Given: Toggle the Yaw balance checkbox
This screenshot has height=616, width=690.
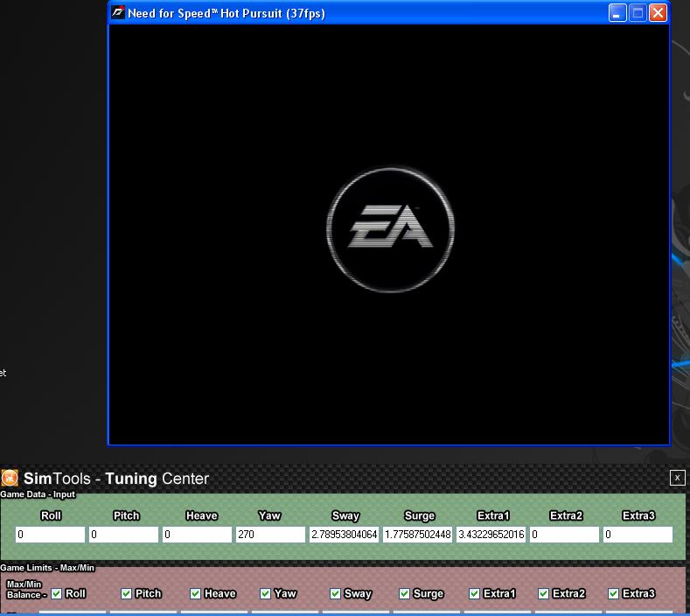Looking at the screenshot, I should tap(265, 593).
